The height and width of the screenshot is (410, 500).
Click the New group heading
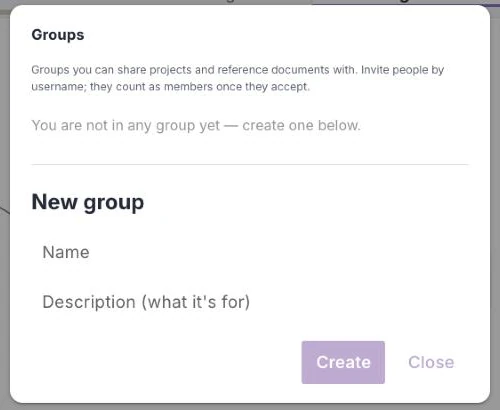[88, 202]
